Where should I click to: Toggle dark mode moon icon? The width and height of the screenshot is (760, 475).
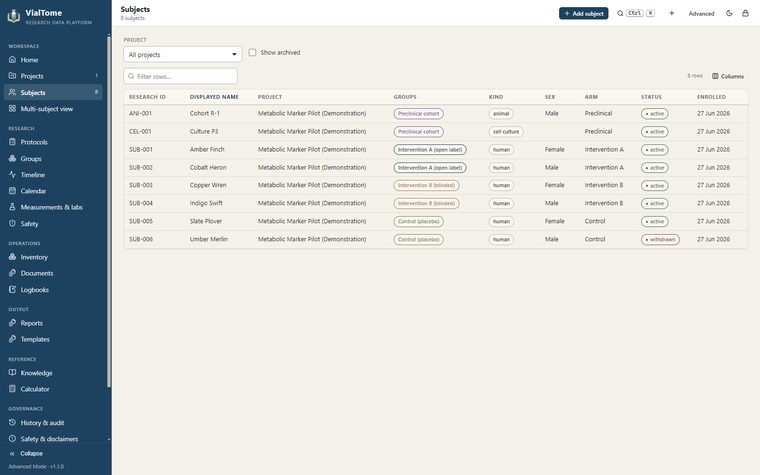[x=729, y=14]
